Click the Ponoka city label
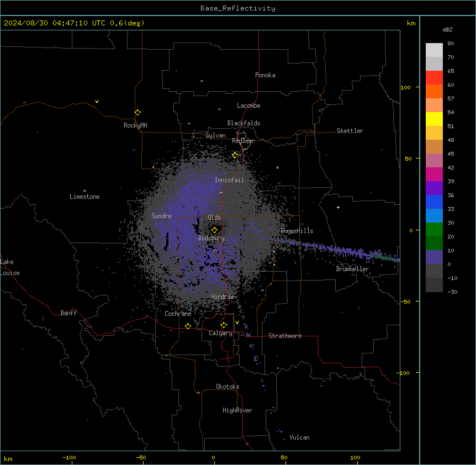The height and width of the screenshot is (465, 476). click(x=265, y=75)
